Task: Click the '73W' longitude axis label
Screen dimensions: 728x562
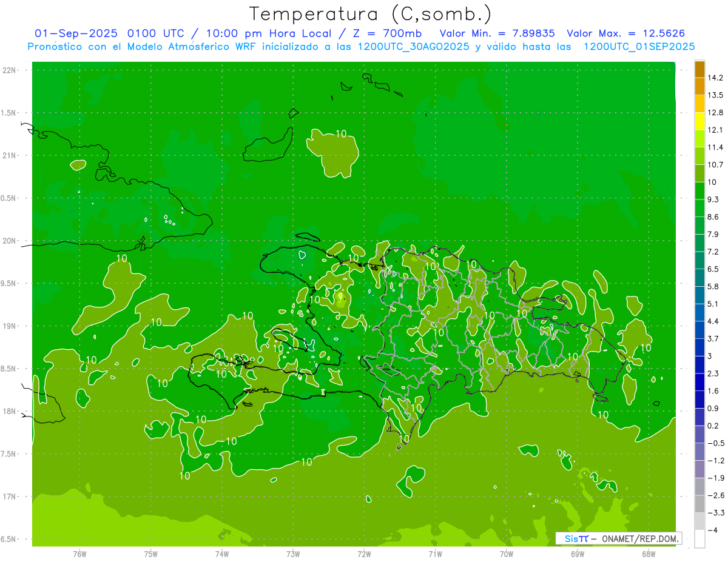Action: 293,554
